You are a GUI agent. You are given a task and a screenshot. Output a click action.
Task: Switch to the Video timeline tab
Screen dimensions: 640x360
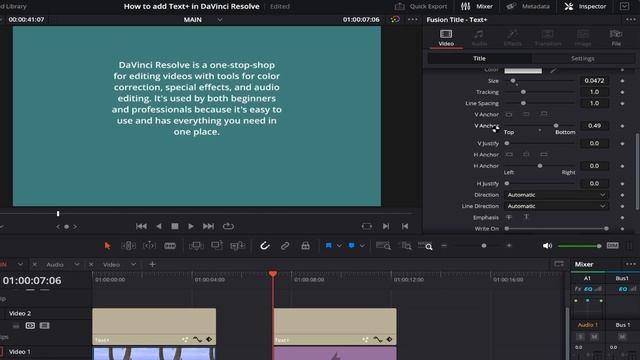(x=111, y=264)
